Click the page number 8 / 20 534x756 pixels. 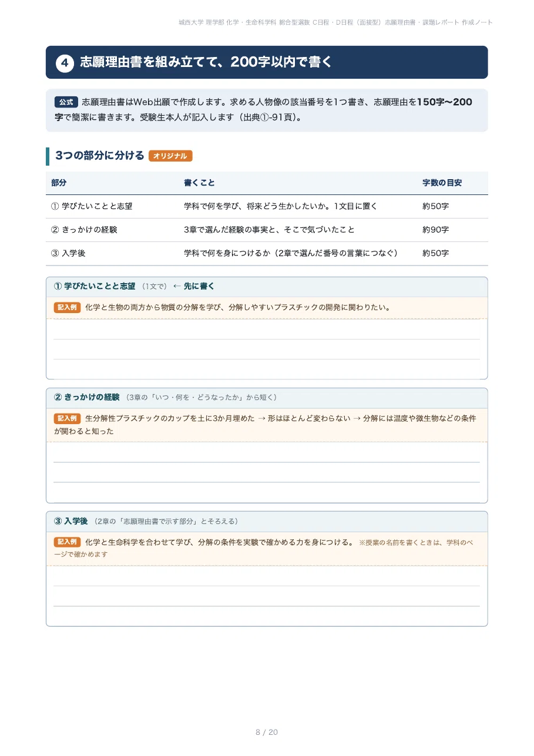click(267, 733)
